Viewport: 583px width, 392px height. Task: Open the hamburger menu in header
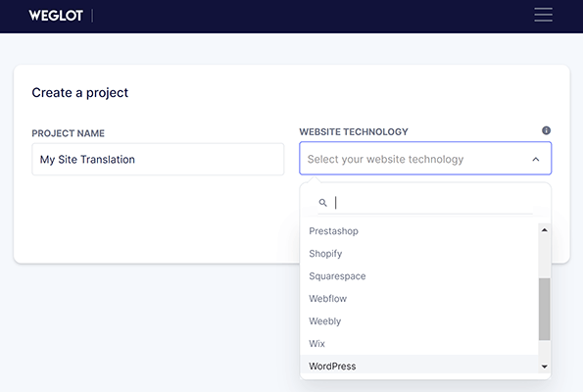[543, 15]
